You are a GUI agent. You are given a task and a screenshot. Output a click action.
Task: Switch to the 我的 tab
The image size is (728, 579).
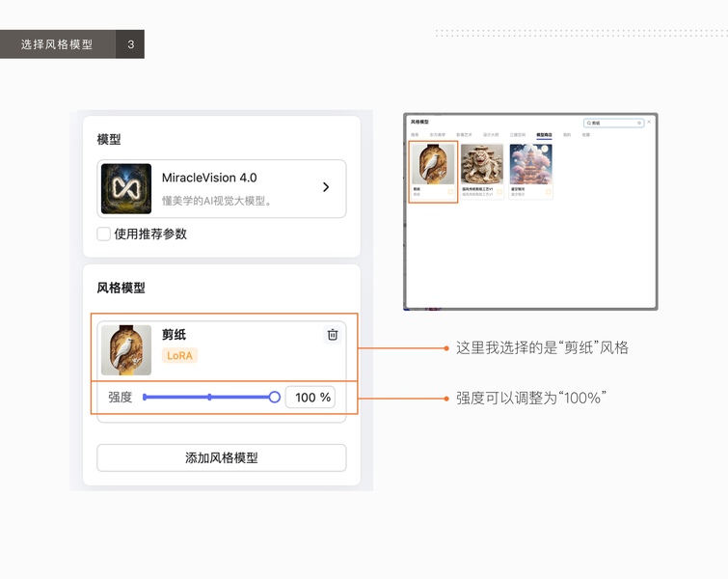tap(567, 135)
